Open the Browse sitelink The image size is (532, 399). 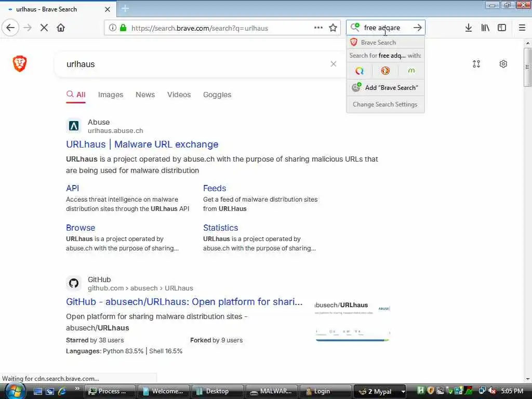(x=81, y=228)
